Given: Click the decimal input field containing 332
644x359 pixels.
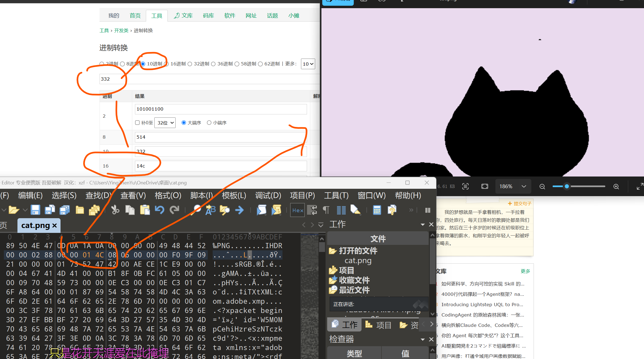Looking at the screenshot, I should 209,79.
